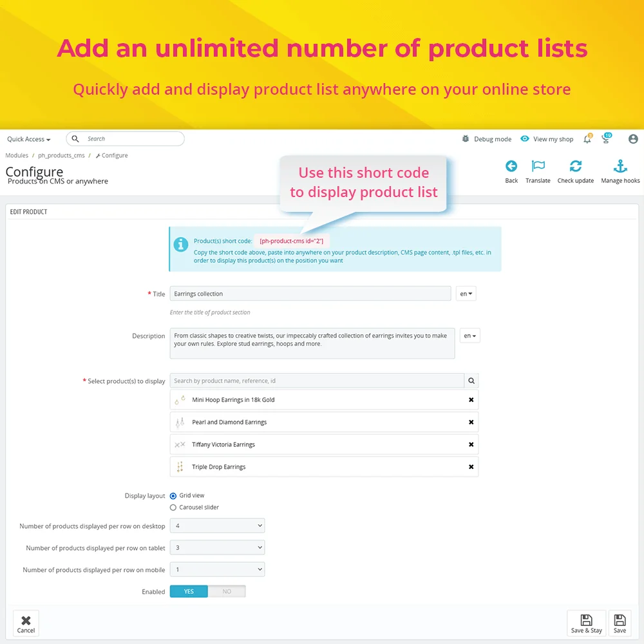Open the Translate flag icon
This screenshot has width=644, height=644.
(x=538, y=167)
